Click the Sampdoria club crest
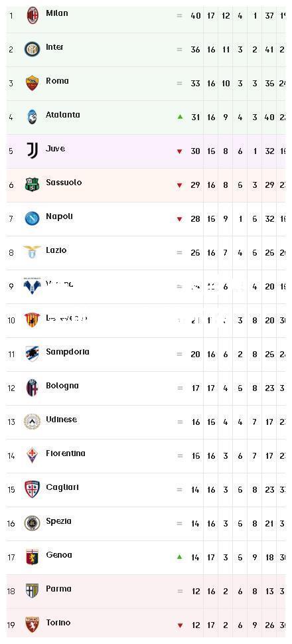Viewport: 292px width, 644px height. click(x=32, y=354)
